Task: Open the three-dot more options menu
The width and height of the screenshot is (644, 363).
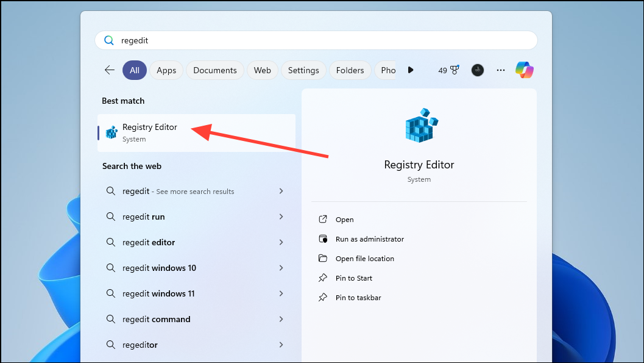Action: click(x=501, y=70)
